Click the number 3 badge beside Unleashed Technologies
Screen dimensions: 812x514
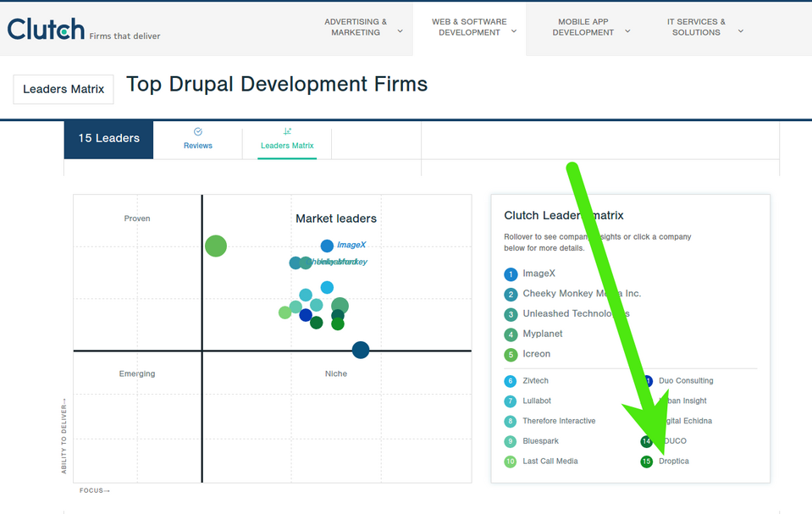[x=511, y=314]
